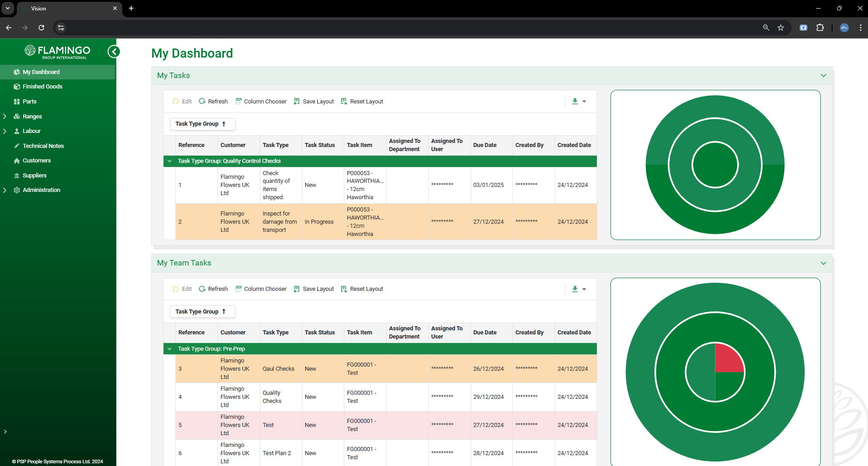
Task: Open the tab search dropdown
Action: click(x=8, y=8)
